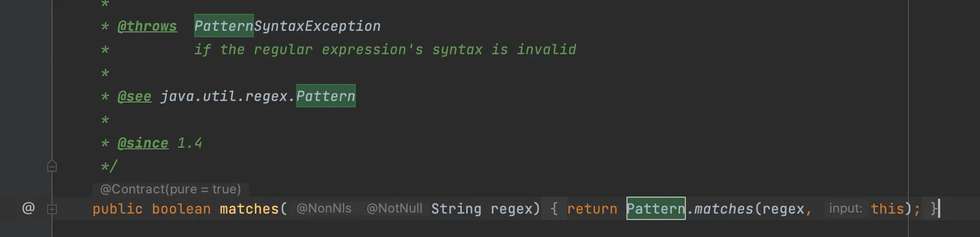Collapse the Javadoc comment fold marker
980x237 pixels.
[52, 166]
